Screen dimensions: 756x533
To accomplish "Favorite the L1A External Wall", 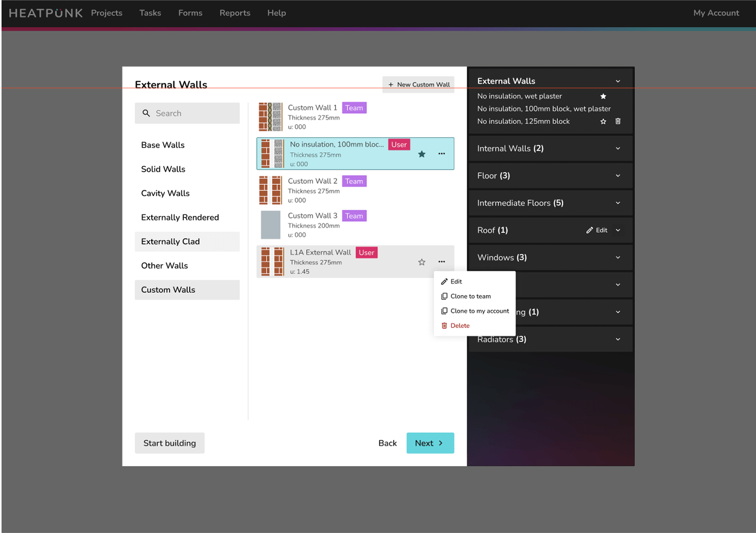I will click(x=421, y=262).
